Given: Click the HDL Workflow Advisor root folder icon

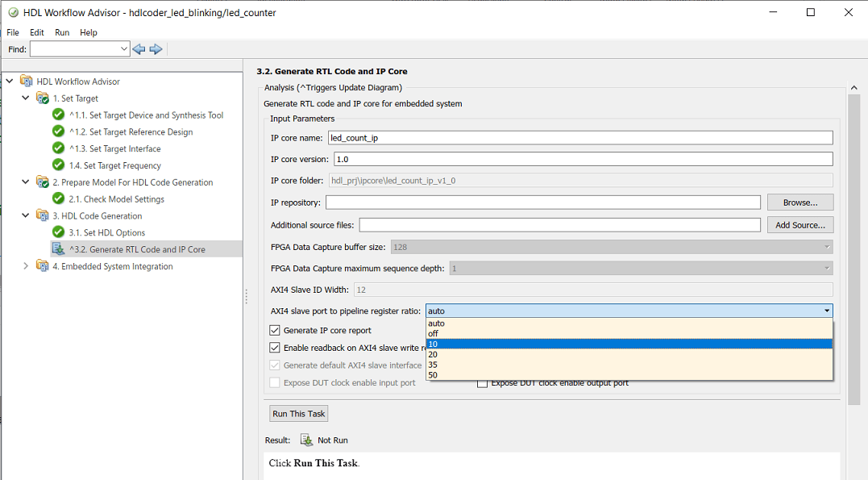Looking at the screenshot, I should pyautogui.click(x=27, y=81).
